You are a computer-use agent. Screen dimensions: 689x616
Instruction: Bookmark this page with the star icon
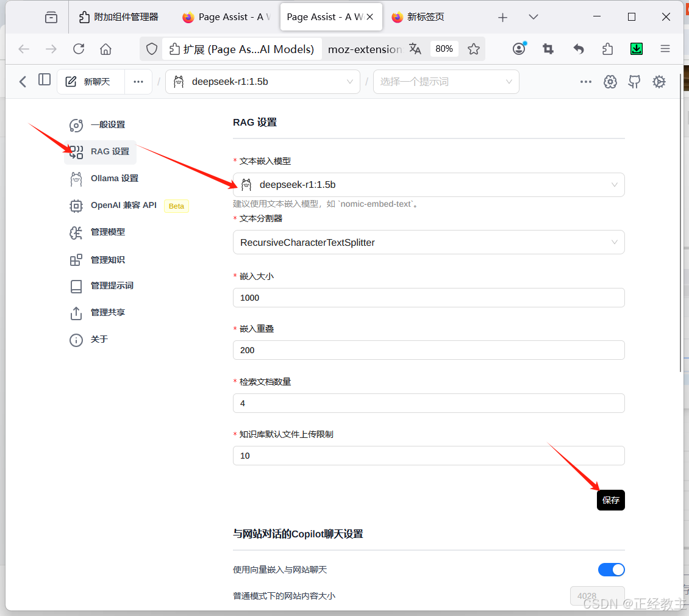coord(474,49)
